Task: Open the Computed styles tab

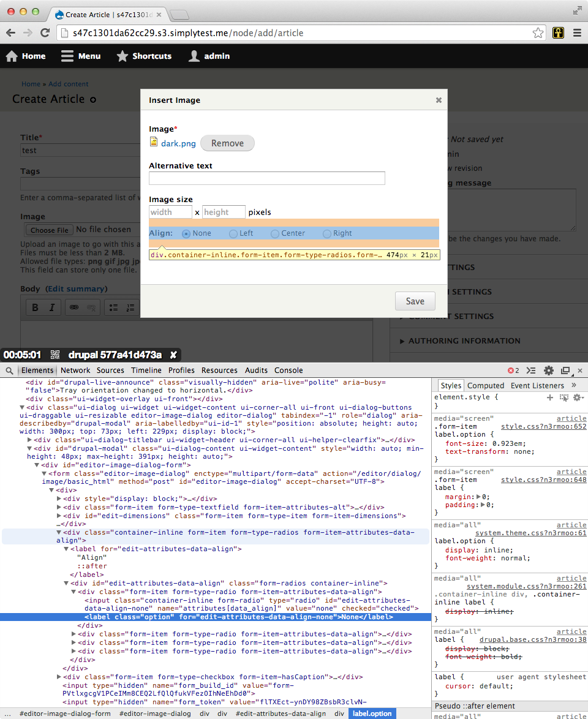Action: click(485, 385)
